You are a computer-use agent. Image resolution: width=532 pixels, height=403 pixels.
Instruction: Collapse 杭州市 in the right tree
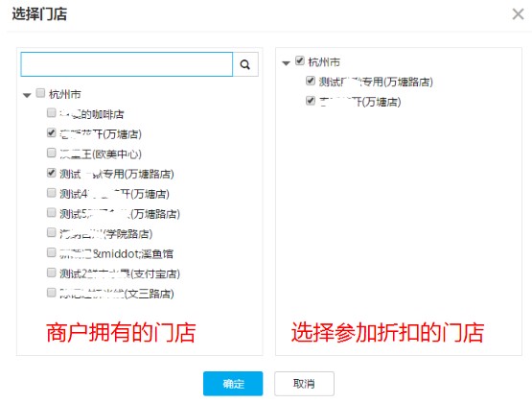286,62
